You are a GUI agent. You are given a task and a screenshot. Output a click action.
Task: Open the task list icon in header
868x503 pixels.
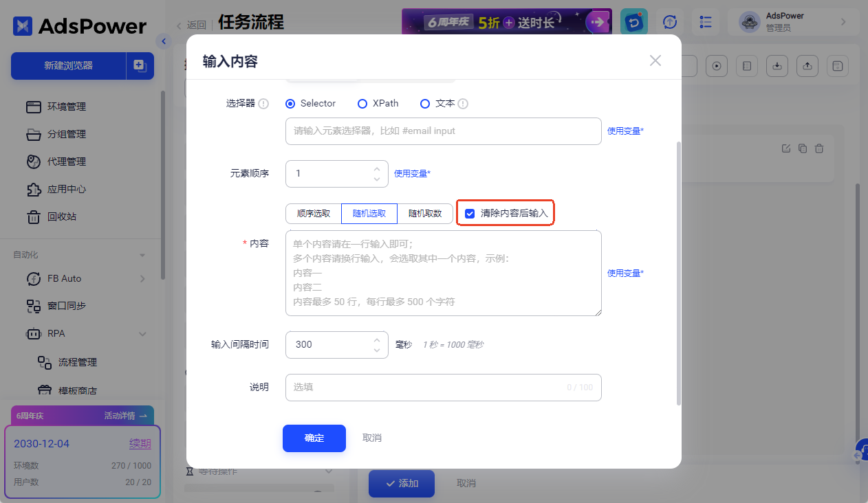[706, 22]
